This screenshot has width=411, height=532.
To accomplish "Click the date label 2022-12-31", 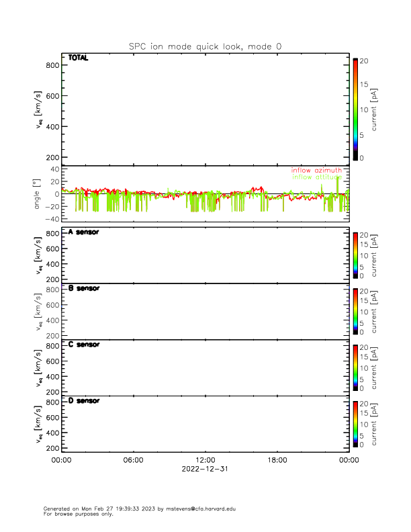I will pos(205,469).
